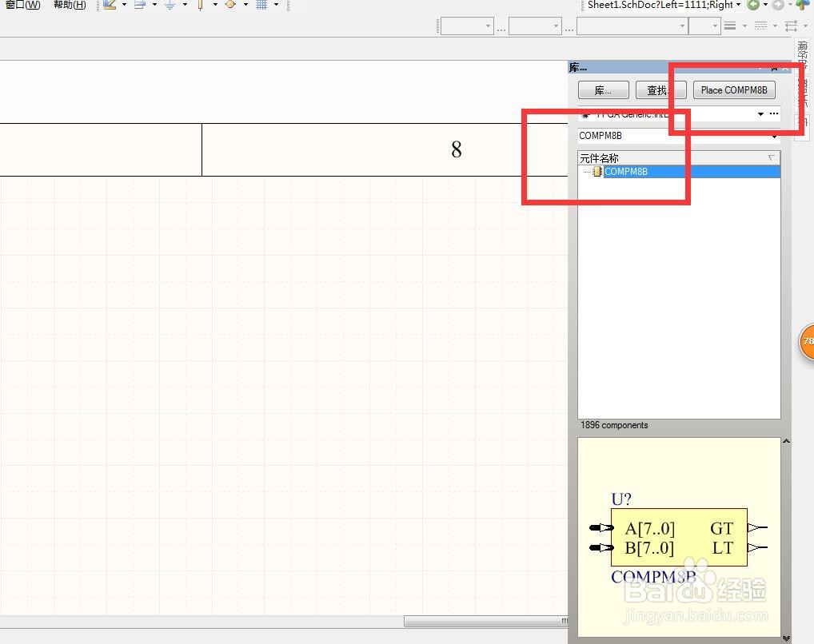
Task: Open the second empty formatting combo box
Action: point(535,26)
